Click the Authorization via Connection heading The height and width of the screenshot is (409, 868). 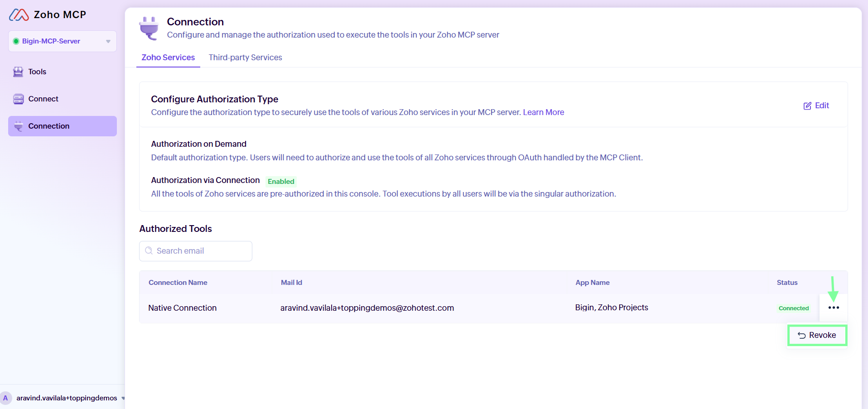point(206,180)
